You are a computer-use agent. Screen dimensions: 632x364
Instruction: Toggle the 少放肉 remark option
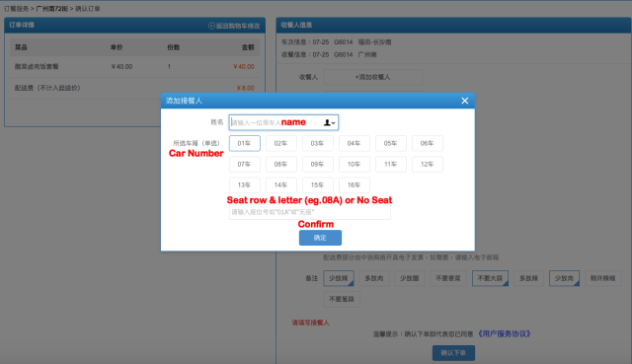564,278
